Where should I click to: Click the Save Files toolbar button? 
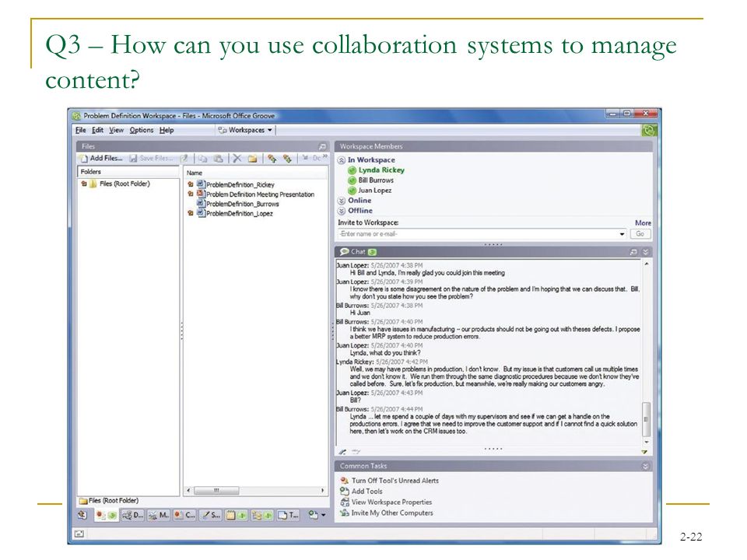pyautogui.click(x=151, y=158)
